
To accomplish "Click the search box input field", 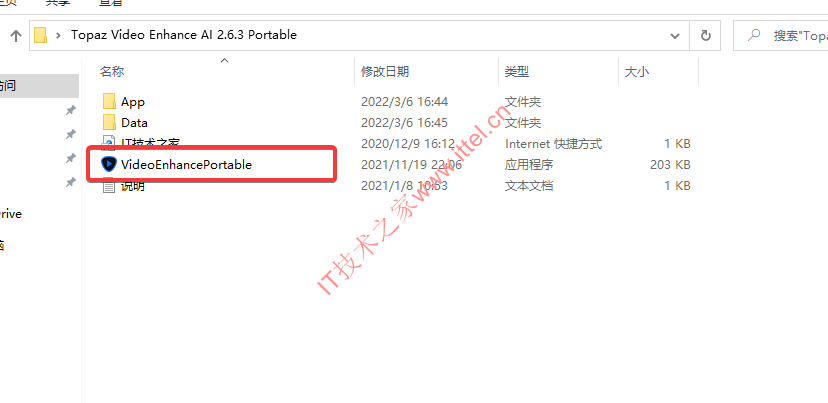I will [781, 36].
